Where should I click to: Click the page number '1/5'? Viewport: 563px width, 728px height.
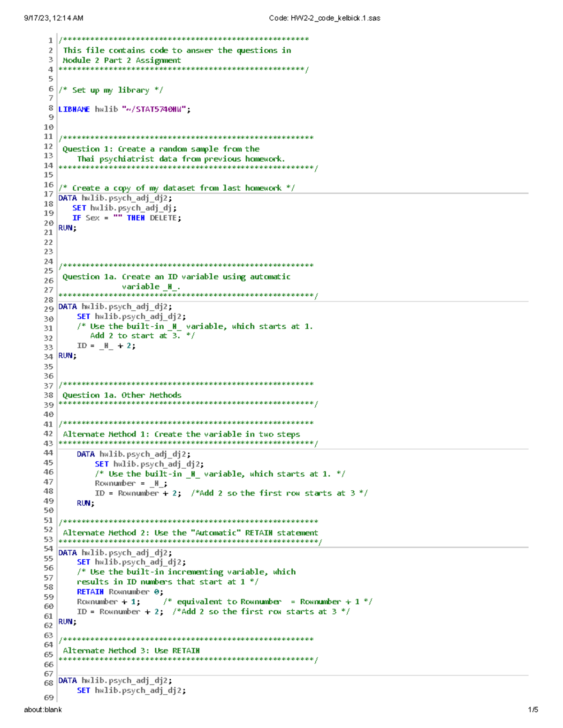point(533,709)
